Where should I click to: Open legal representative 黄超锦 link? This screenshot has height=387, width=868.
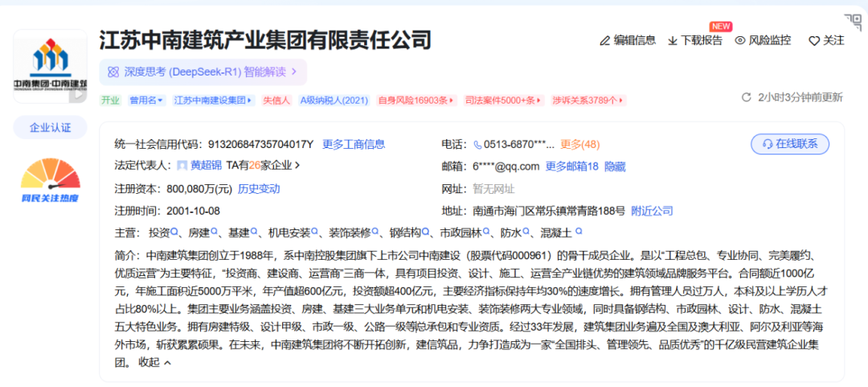tap(206, 165)
